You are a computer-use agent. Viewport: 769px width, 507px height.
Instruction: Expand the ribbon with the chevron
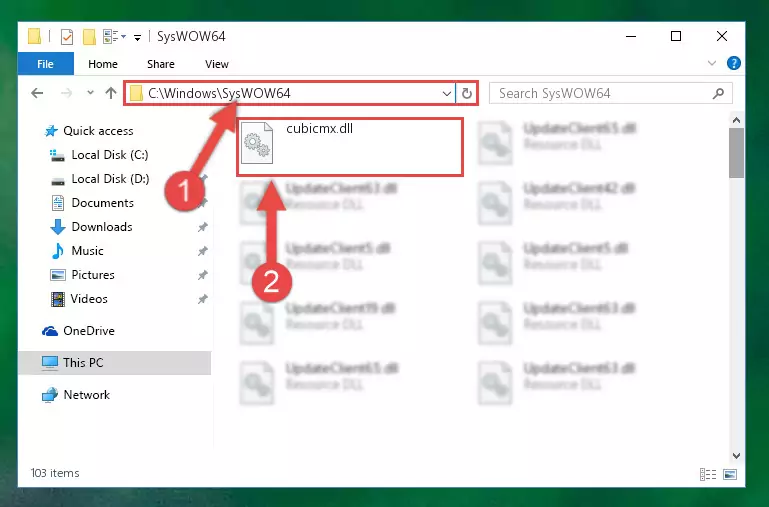[712, 63]
